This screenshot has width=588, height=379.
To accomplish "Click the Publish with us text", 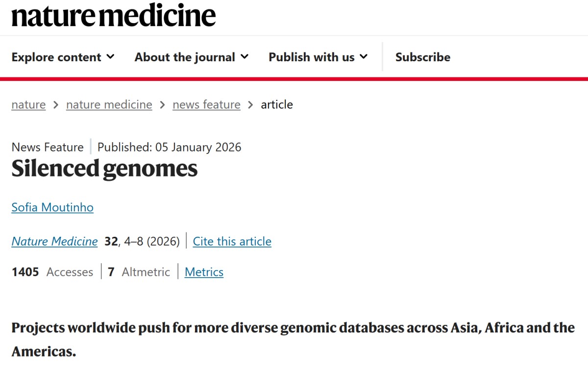I will click(x=311, y=57).
